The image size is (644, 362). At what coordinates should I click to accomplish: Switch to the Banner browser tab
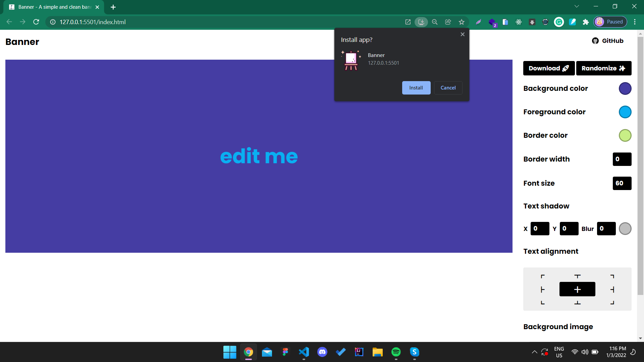tap(54, 7)
